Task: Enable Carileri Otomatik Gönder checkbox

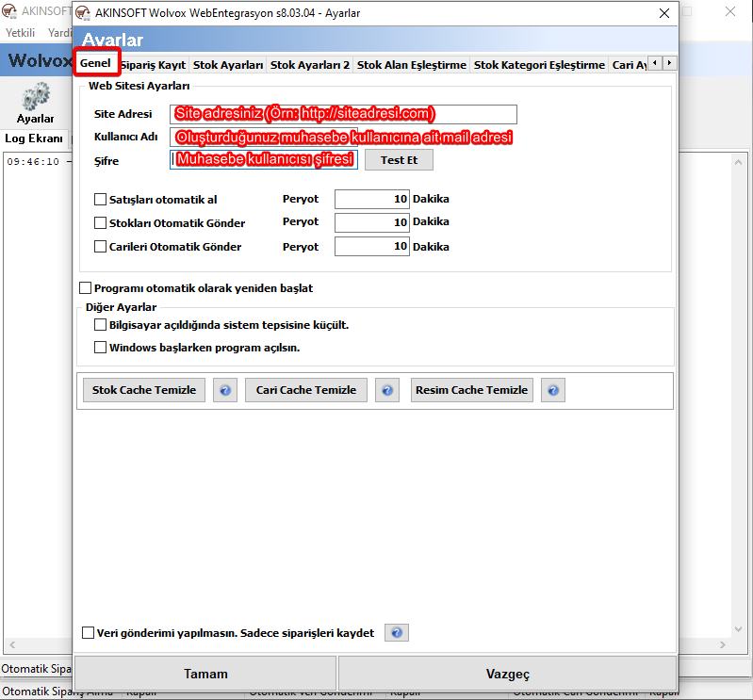Action: coord(100,246)
